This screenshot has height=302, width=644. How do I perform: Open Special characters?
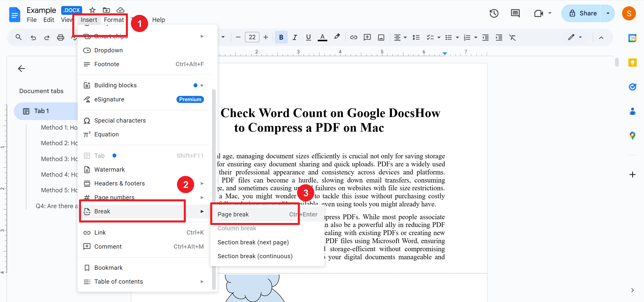144,121
